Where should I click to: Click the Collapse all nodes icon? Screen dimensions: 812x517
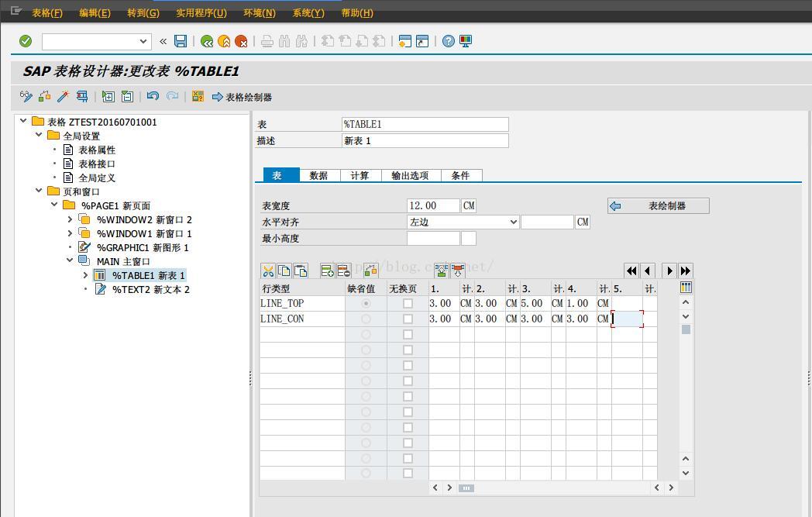pyautogui.click(x=127, y=96)
